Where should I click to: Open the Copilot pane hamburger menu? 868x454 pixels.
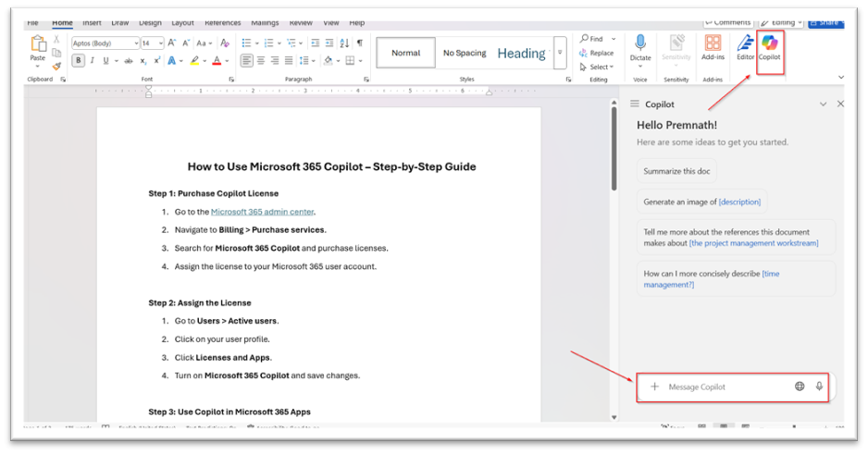pyautogui.click(x=635, y=104)
